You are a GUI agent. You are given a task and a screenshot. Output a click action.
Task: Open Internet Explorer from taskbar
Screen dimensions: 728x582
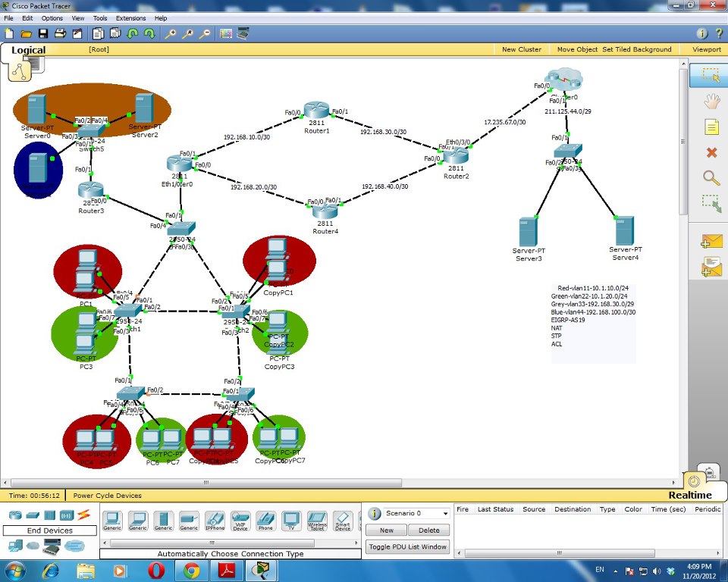(x=51, y=571)
